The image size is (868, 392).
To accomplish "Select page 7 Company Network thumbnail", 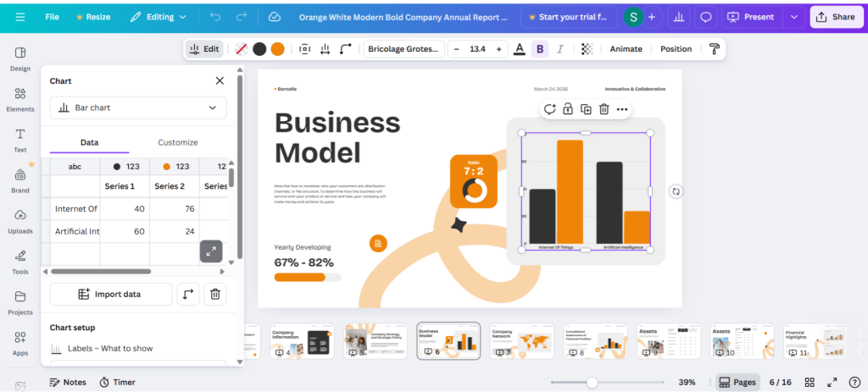I will click(x=521, y=341).
